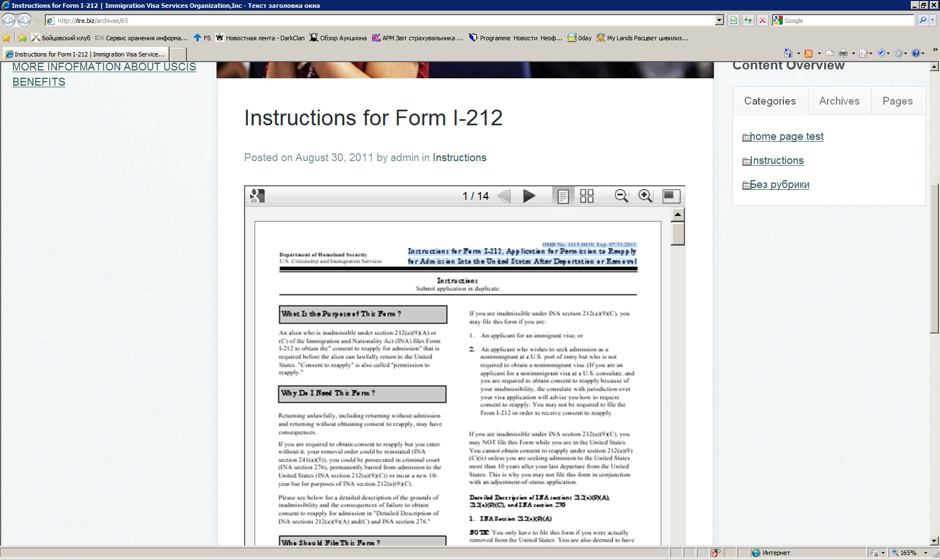The image size is (940, 560).
Task: Open the Бойцовский клуб bookmark
Action: pyautogui.click(x=60, y=38)
